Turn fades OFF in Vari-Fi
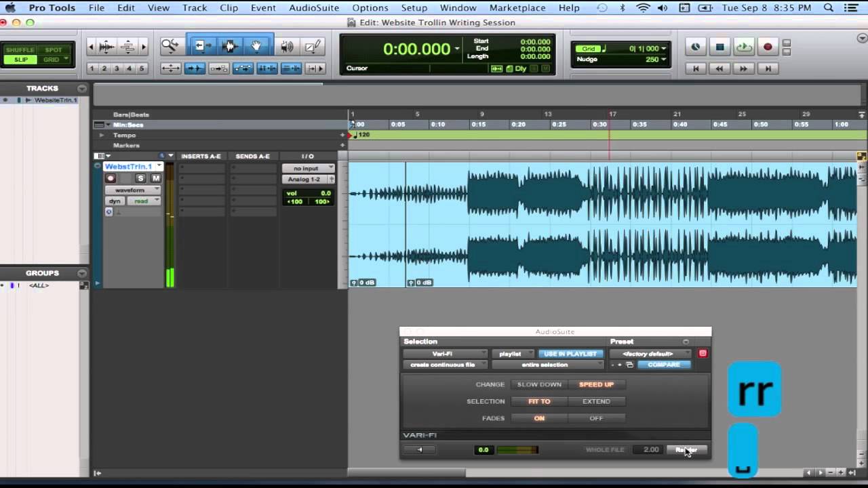This screenshot has height=488, width=868. (596, 418)
